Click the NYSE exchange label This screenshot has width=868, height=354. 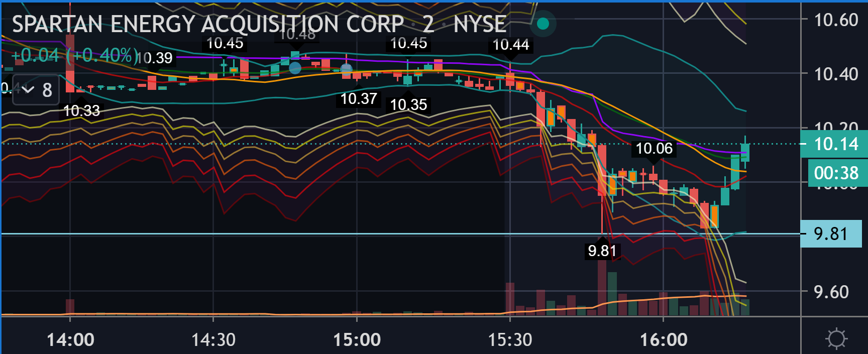coord(480,24)
